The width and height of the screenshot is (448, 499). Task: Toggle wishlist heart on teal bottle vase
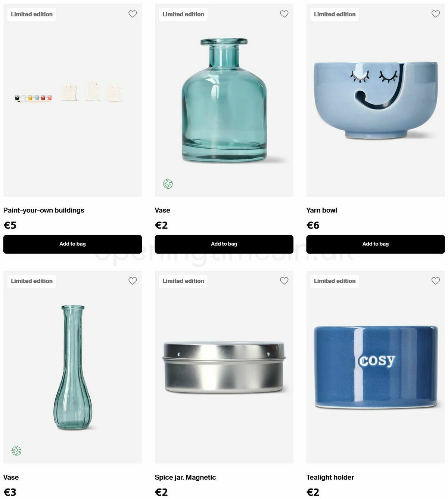click(x=284, y=14)
